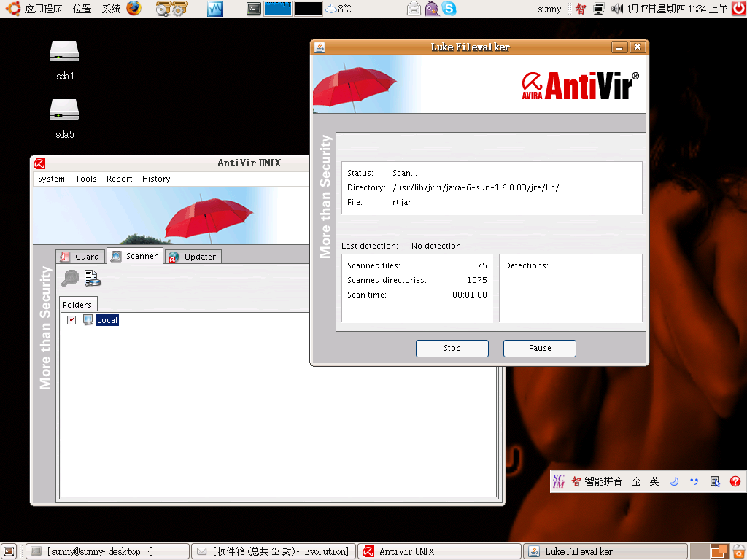Click the first drive-with-gear launcher beside Firefox
747x560 pixels.
[163, 9]
